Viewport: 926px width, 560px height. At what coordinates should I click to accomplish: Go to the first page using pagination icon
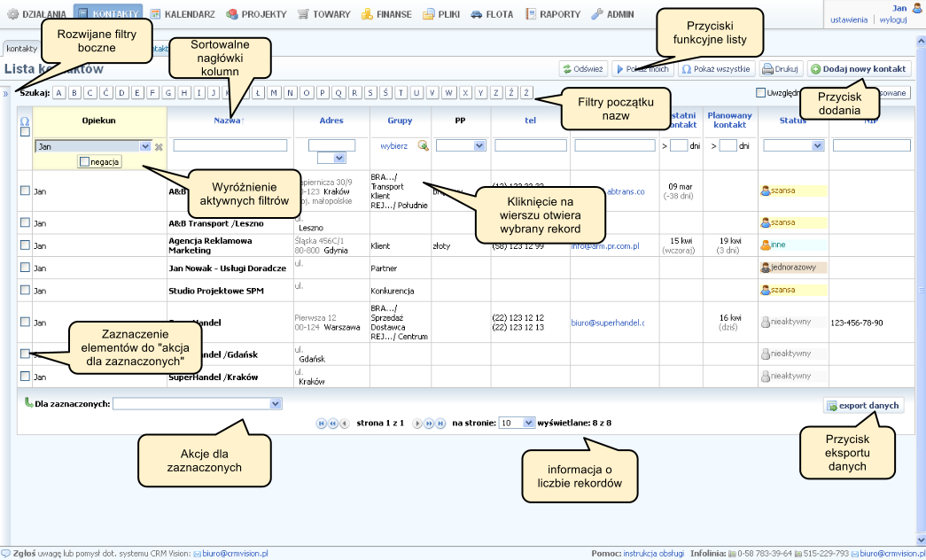coord(321,424)
